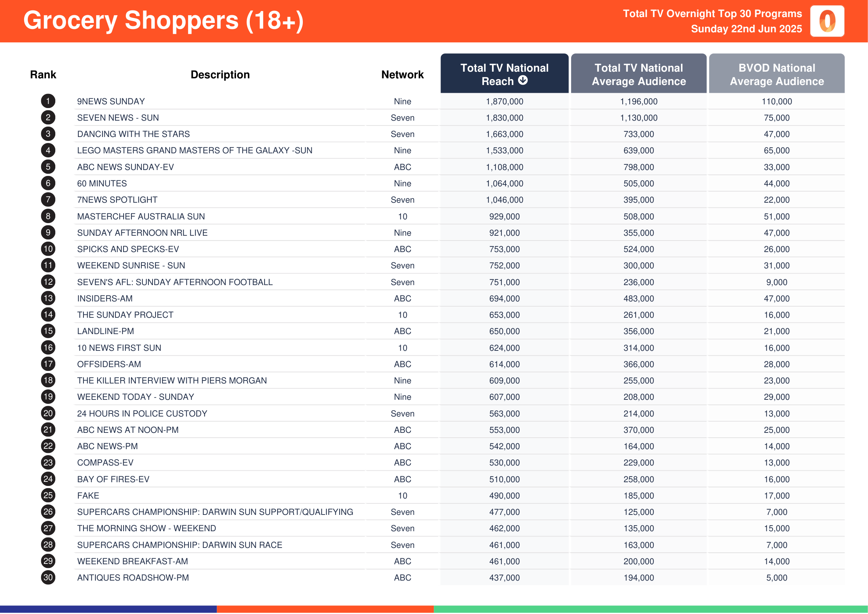This screenshot has height=614, width=868.
Task: Switch to BVOD National Average Audience column
Action: click(x=776, y=74)
